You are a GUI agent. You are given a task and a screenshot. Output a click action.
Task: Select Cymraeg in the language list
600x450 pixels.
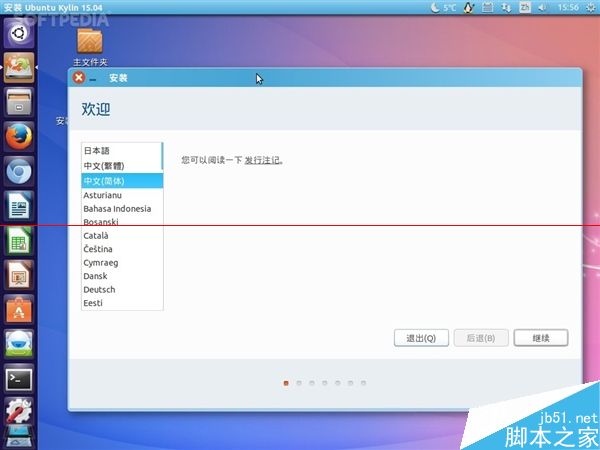[122, 262]
